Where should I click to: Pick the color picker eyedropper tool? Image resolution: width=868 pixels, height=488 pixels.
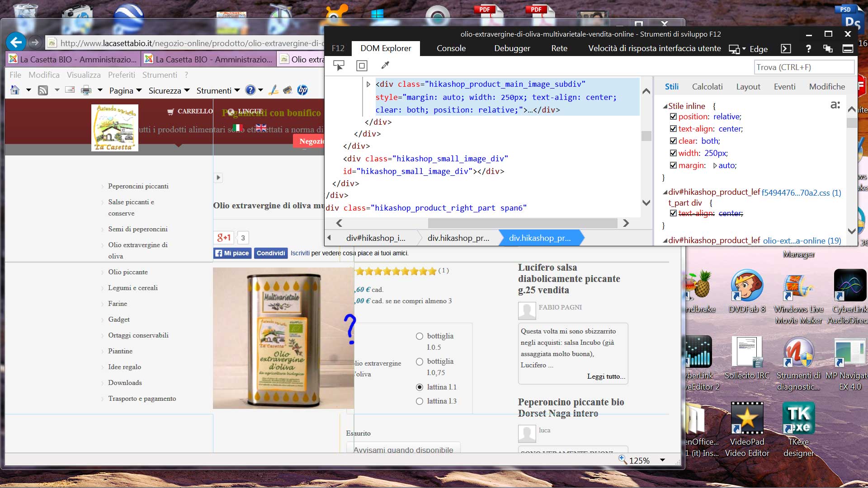(385, 66)
